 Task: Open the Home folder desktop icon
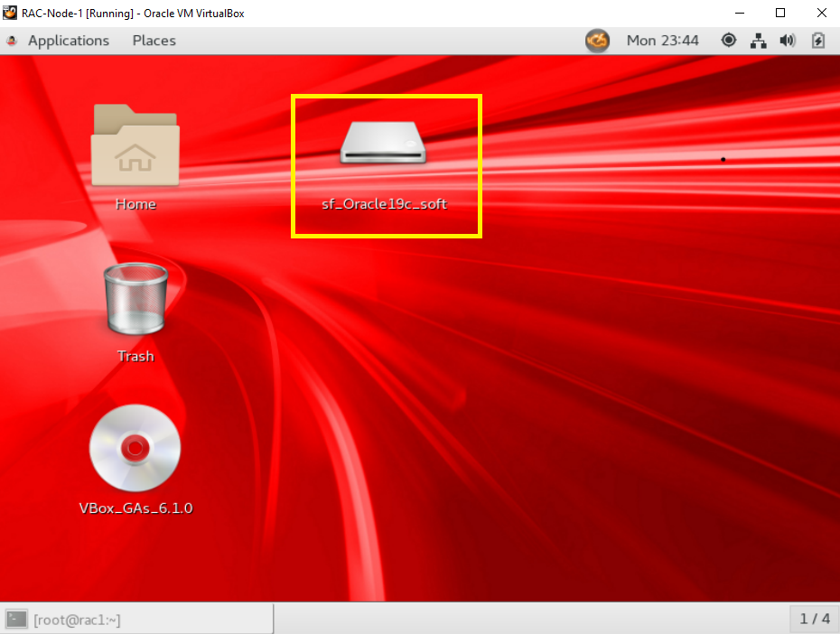tap(135, 145)
